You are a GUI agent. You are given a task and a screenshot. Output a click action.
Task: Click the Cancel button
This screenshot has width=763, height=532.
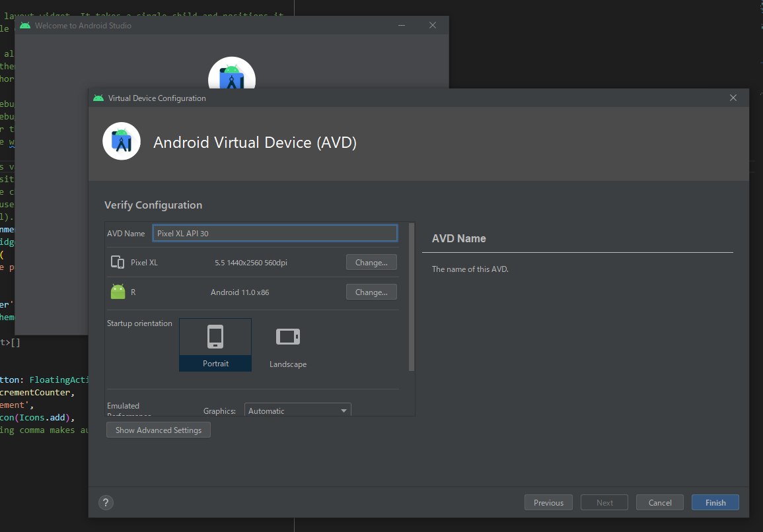(x=660, y=502)
